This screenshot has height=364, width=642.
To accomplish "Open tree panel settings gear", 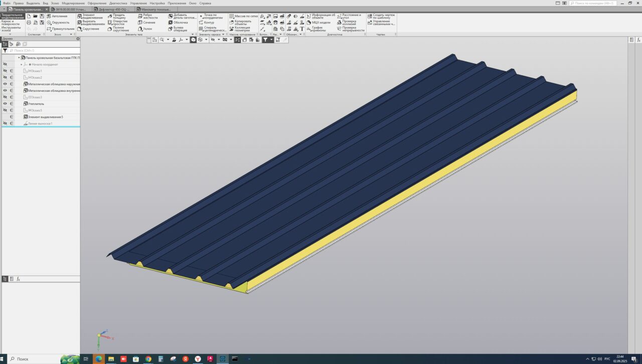I will (x=78, y=39).
